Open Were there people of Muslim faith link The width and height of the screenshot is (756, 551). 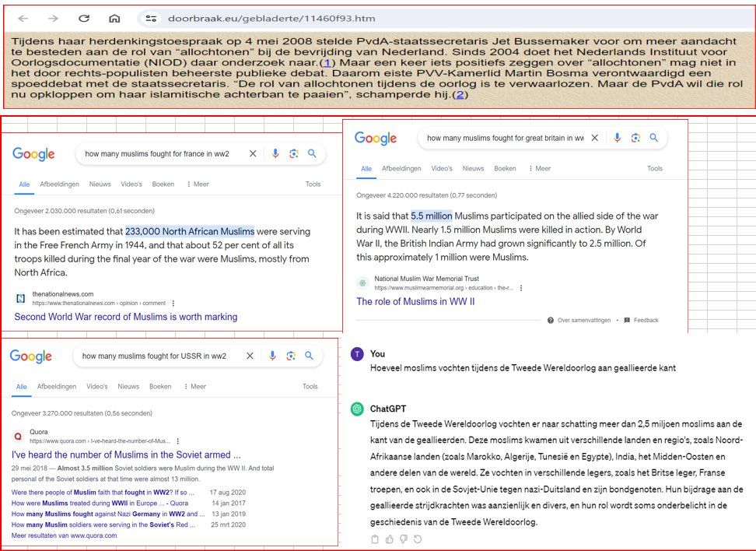click(x=103, y=493)
